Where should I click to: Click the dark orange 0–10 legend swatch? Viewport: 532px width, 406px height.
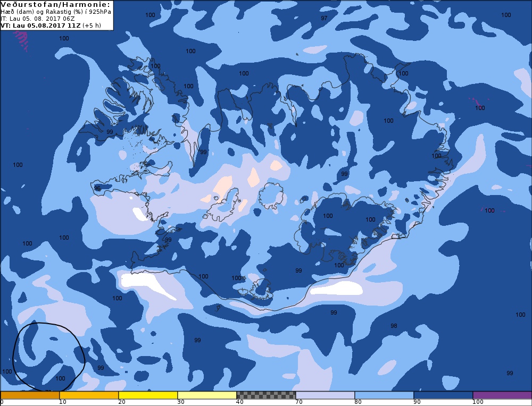30,395
